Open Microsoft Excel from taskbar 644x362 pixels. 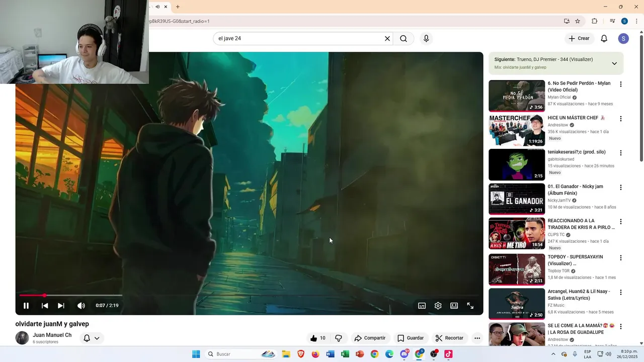pyautogui.click(x=345, y=354)
